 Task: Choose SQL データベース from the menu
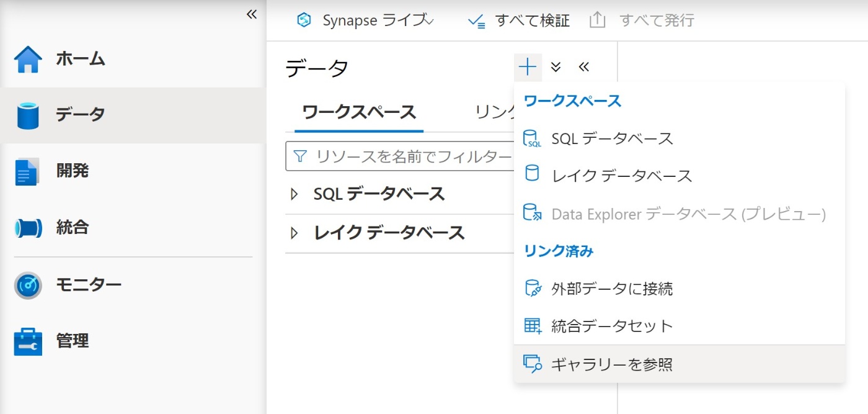pyautogui.click(x=680, y=138)
